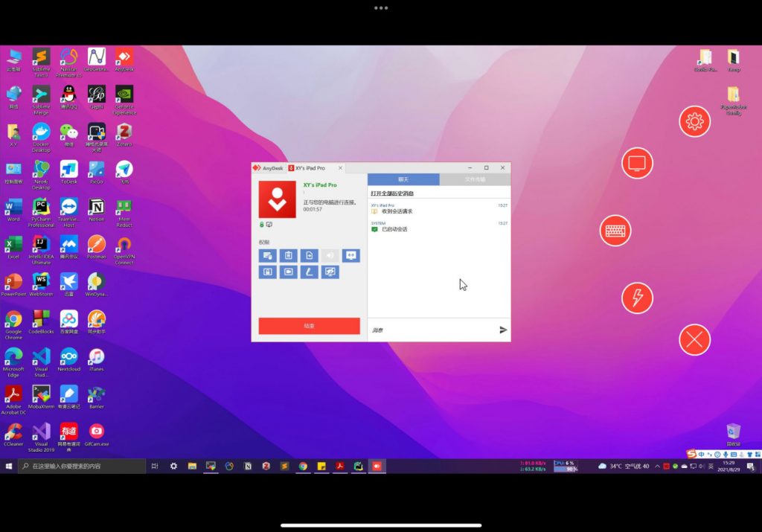Click the draw-on-screen pencil permission icon
Screen dimensions: 762x532
(x=310, y=272)
